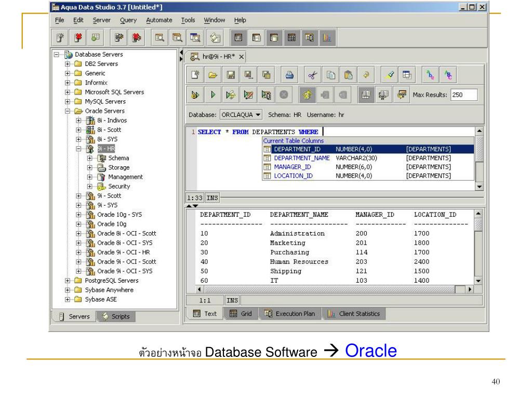532x399 pixels.
Task: Click the connect server icon in main toolbar
Action: (x=119, y=37)
